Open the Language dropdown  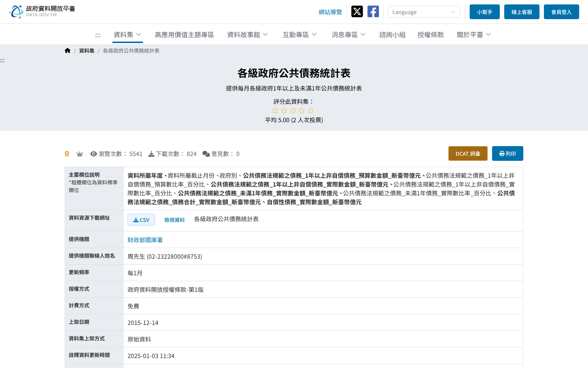pos(424,12)
